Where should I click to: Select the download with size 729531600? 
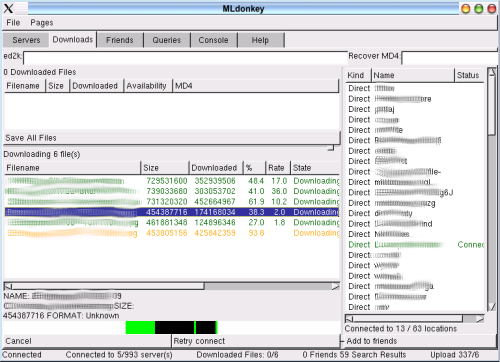(172, 181)
